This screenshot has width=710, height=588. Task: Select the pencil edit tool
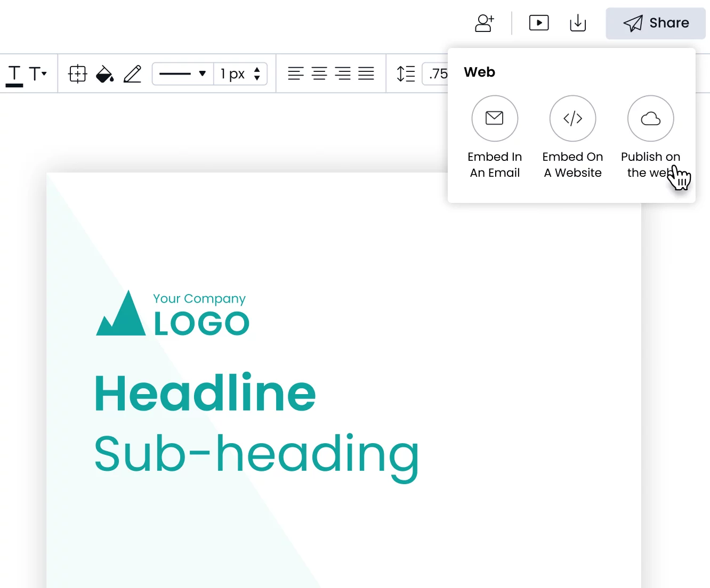tap(132, 74)
